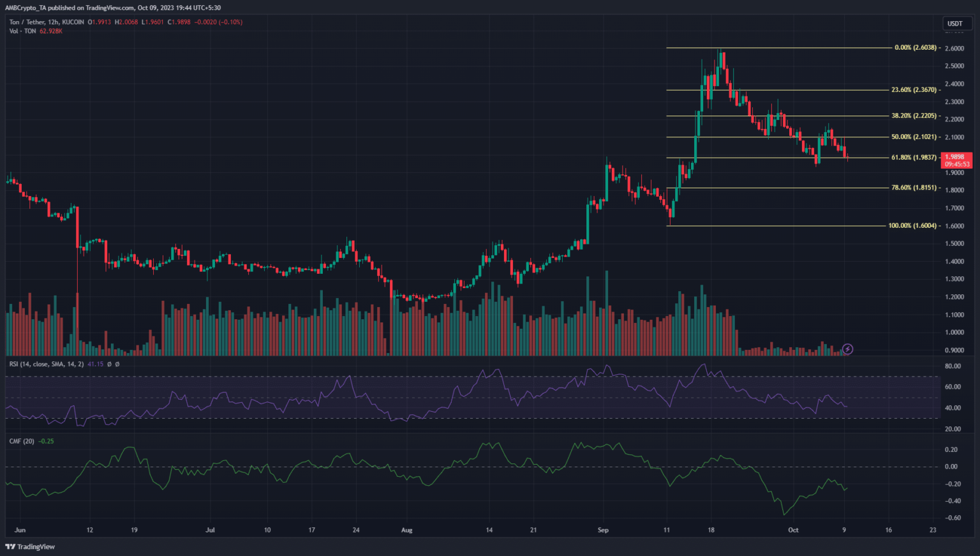Viewport: 980px width, 556px height.
Task: Click the RSI value 41.15
Action: click(95, 364)
